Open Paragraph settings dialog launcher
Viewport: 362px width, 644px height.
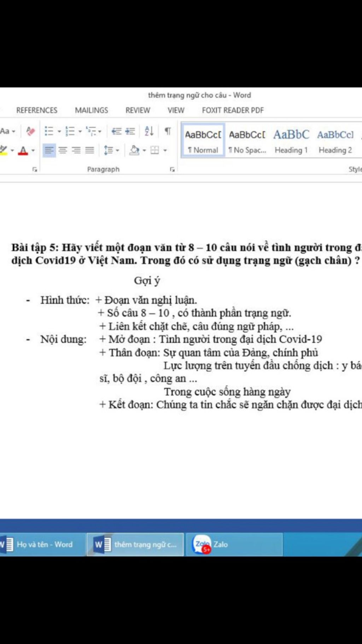click(x=172, y=169)
